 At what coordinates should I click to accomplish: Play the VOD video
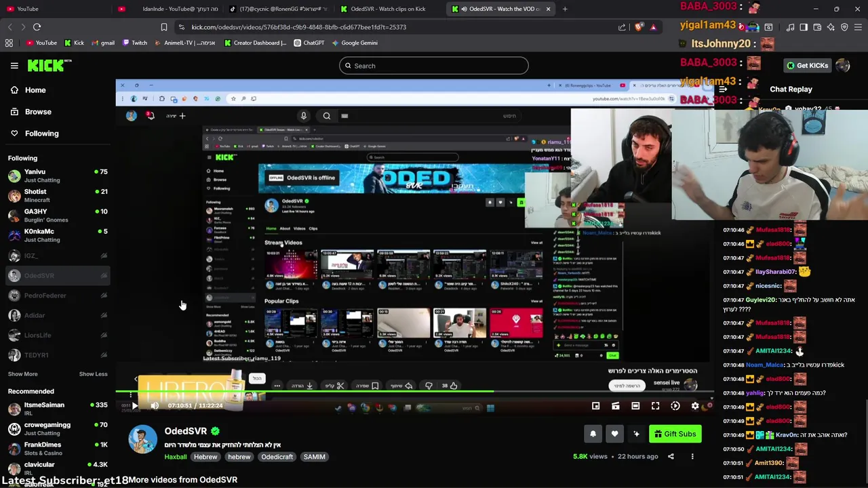135,406
